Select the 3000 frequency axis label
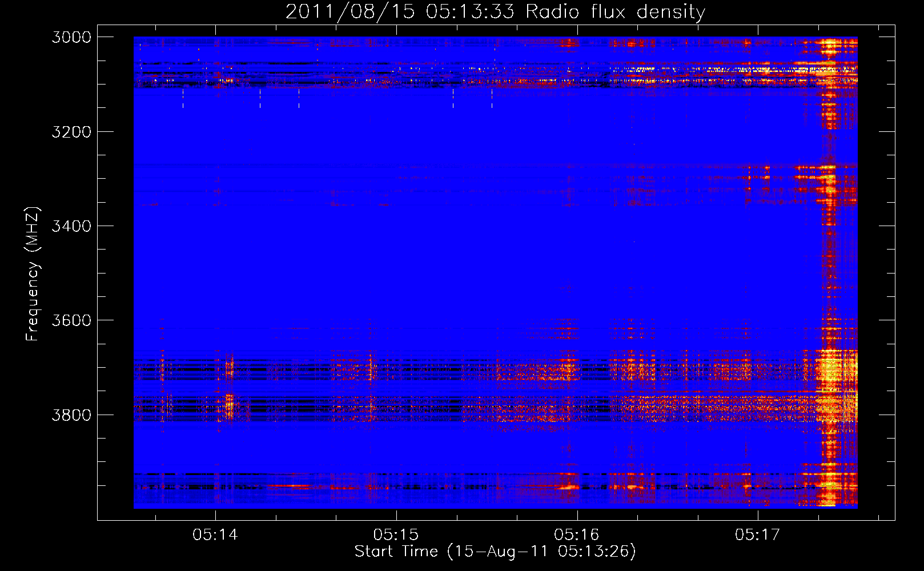 coord(71,37)
